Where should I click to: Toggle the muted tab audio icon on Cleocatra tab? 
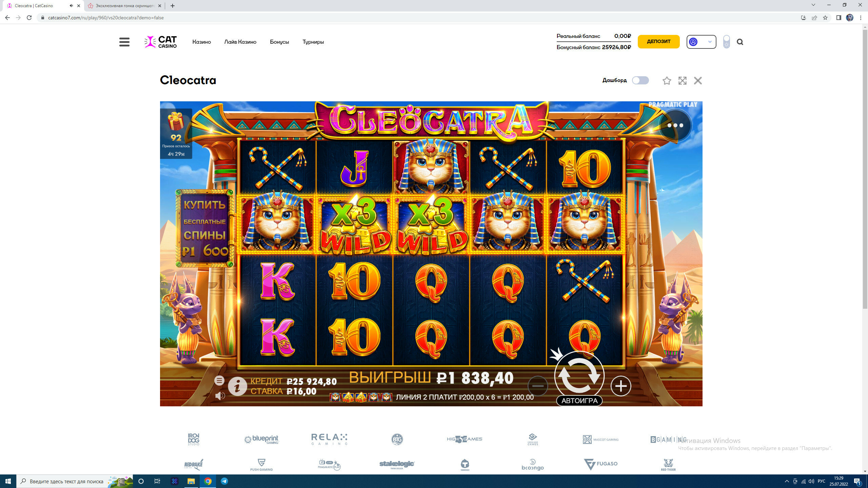point(71,6)
